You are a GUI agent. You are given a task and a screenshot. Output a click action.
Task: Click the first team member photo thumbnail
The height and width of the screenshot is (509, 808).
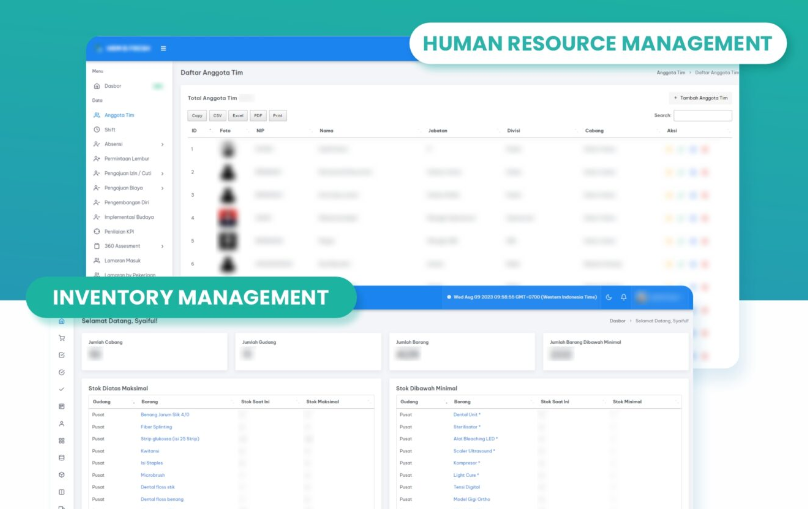click(x=229, y=149)
